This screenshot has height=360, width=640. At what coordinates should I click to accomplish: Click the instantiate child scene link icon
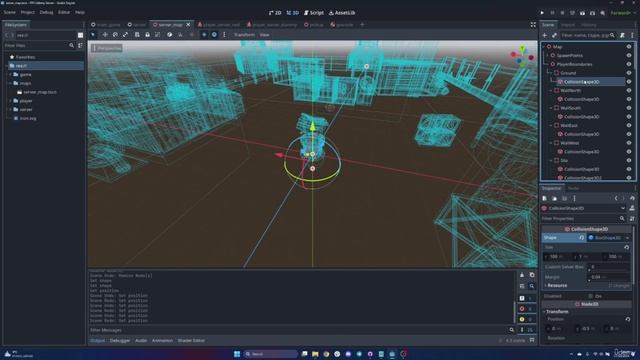click(554, 36)
